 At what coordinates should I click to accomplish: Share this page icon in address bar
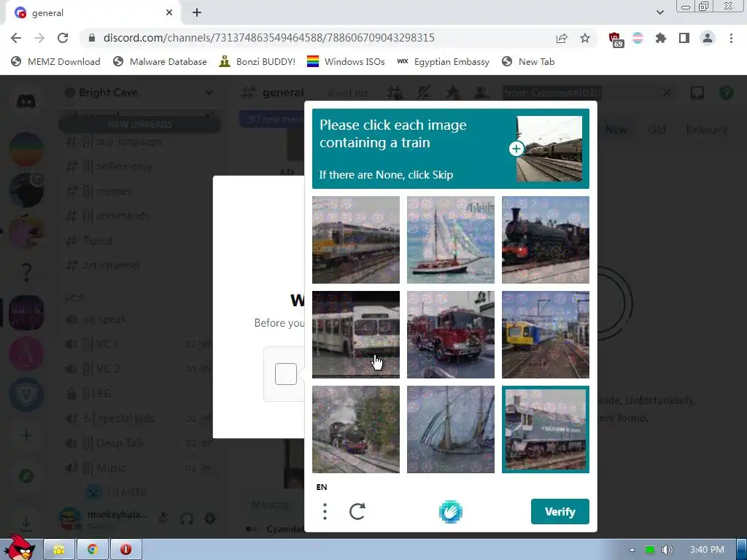(562, 38)
